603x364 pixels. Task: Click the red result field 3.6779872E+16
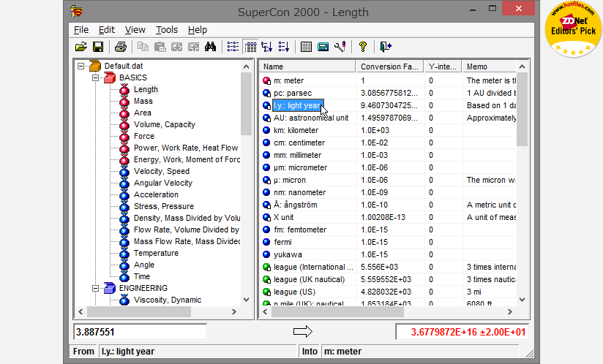pyautogui.click(x=462, y=332)
